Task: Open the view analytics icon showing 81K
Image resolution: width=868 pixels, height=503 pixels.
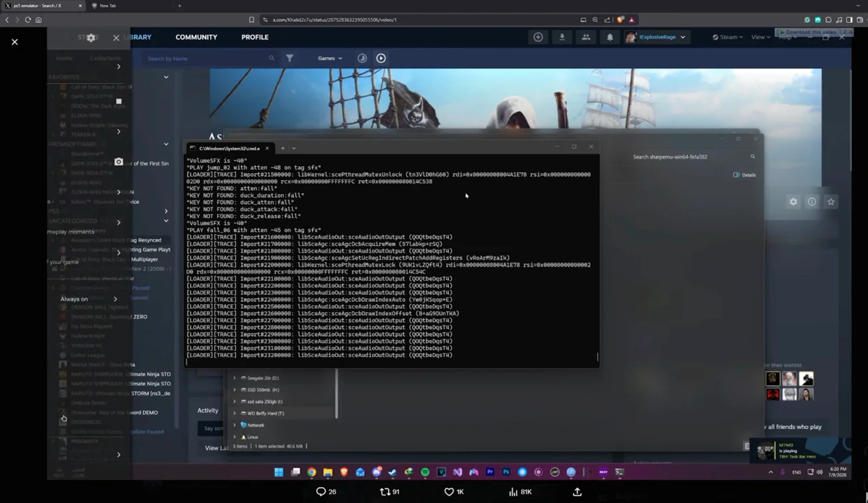Action: pyautogui.click(x=520, y=492)
